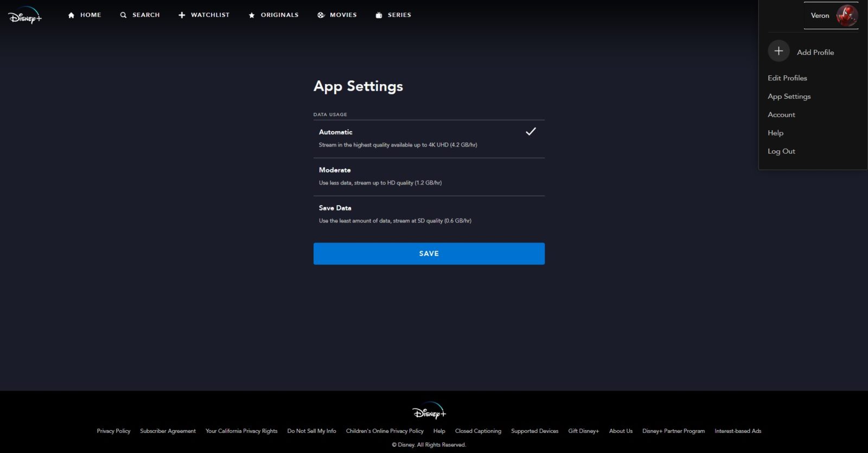Open the Privacy Policy footer link
Viewport: 868px width, 453px height.
113,431
